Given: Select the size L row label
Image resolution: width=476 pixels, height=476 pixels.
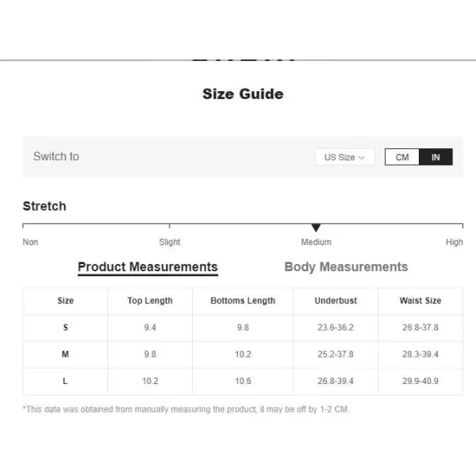Looking at the screenshot, I should pos(65,381).
